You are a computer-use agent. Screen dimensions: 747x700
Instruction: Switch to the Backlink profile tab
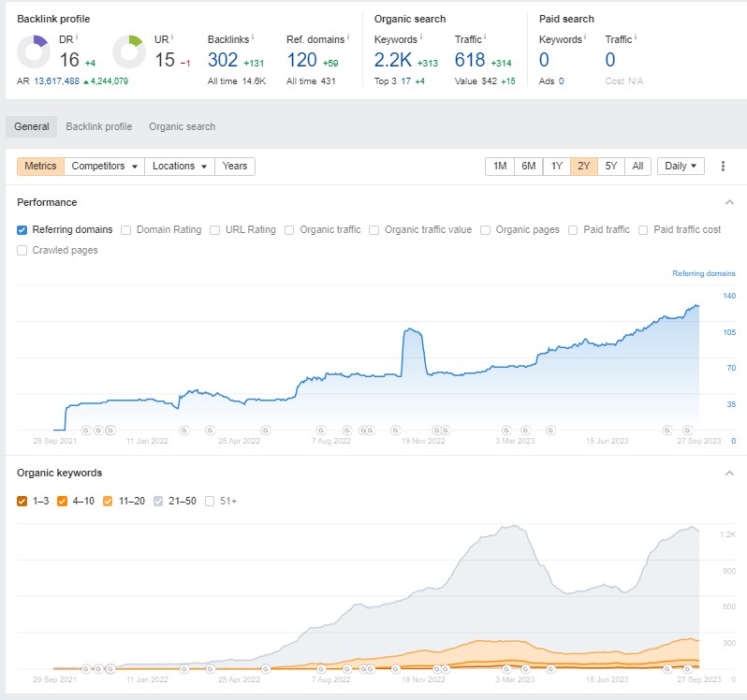pos(99,126)
